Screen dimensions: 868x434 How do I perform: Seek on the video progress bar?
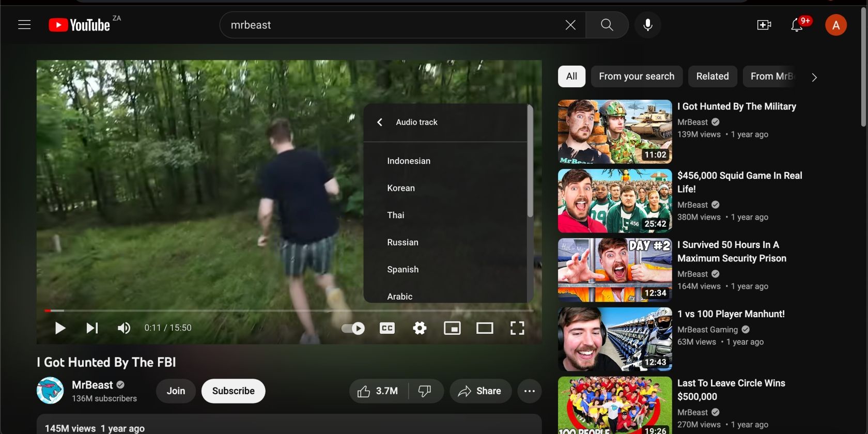point(289,311)
